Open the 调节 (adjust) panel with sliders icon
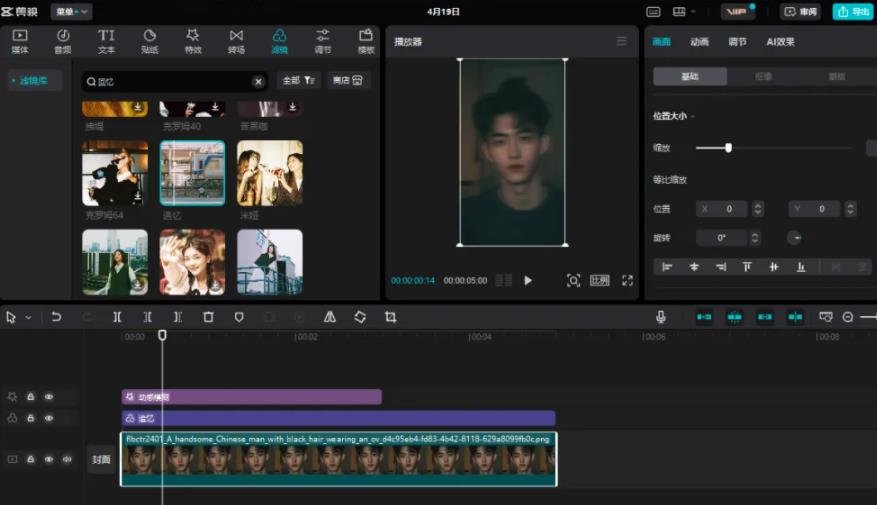This screenshot has height=505, width=877. 323,41
